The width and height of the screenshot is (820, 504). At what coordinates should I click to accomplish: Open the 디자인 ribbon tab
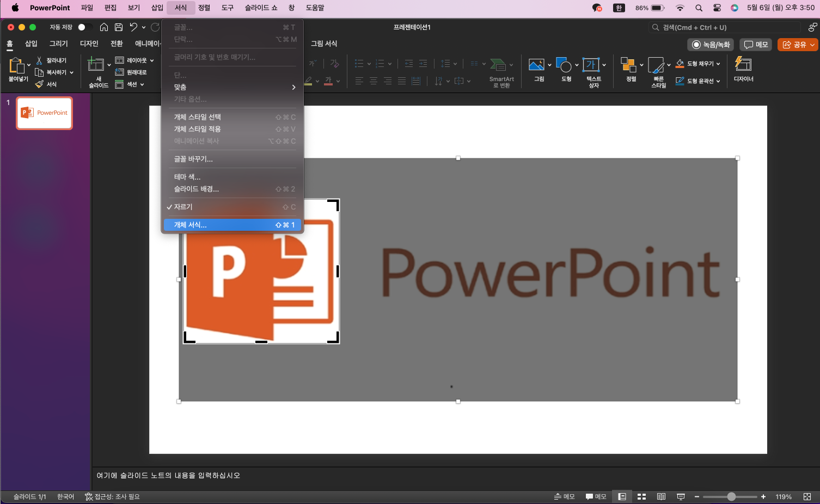[89, 44]
